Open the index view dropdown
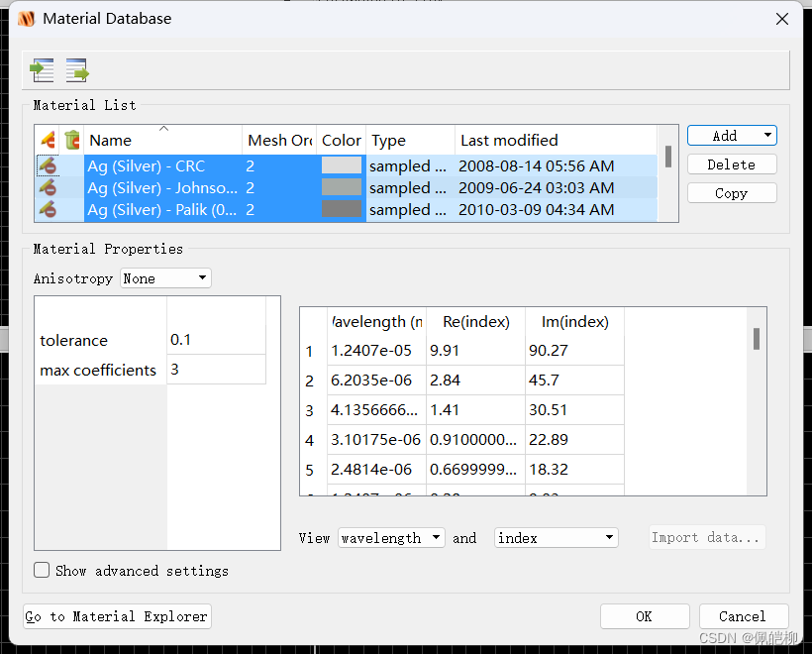Image resolution: width=812 pixels, height=654 pixels. pos(557,538)
